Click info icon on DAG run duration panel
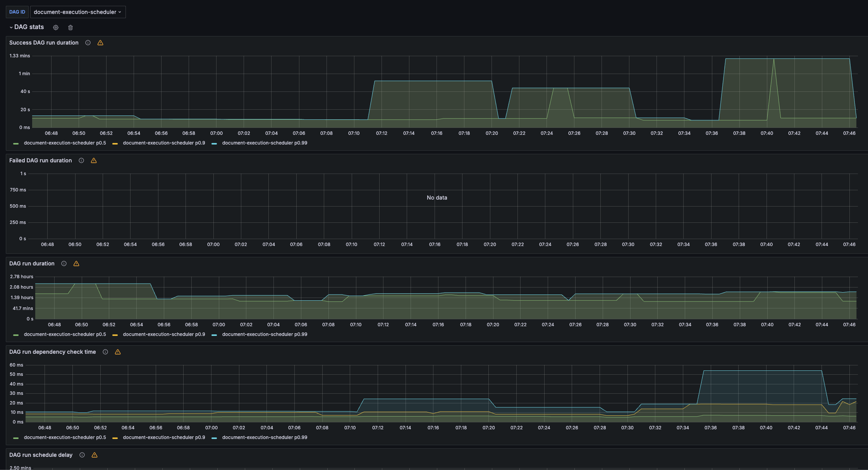868x470 pixels. pos(64,263)
